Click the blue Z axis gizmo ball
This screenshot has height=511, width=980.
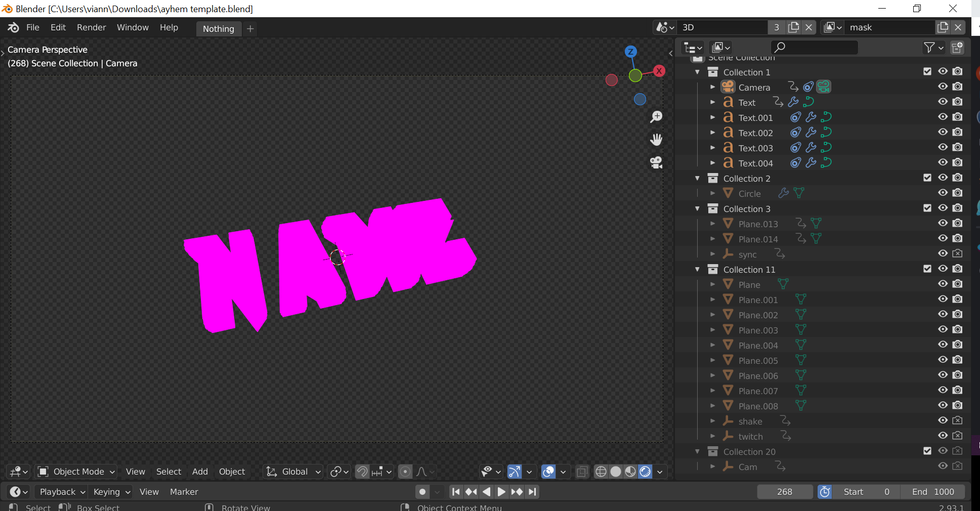point(630,52)
